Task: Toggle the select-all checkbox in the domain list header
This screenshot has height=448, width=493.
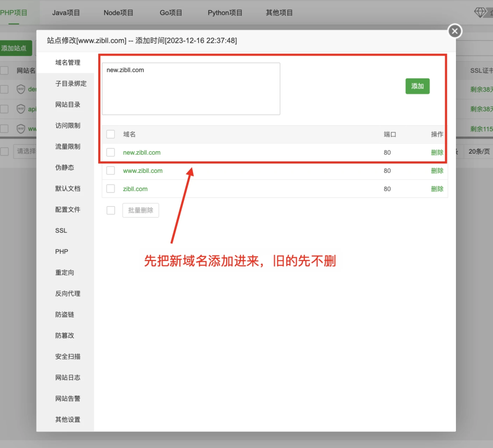Action: tap(110, 134)
